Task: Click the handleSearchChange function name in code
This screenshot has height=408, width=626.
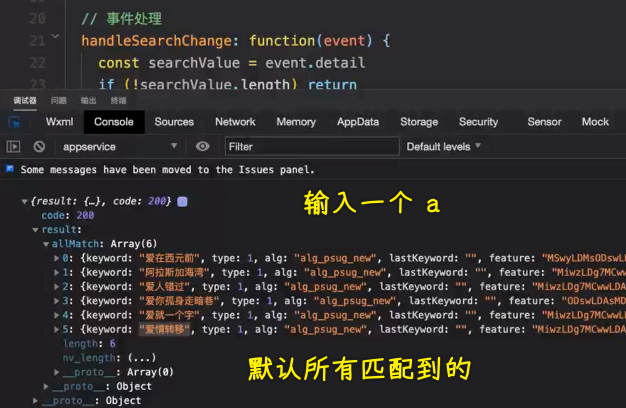Action: pos(156,41)
